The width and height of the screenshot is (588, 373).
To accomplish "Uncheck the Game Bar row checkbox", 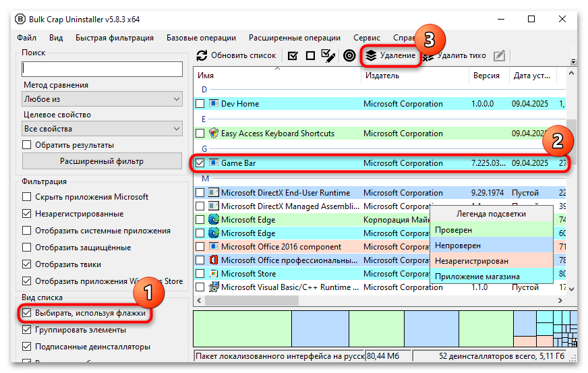I will point(200,163).
